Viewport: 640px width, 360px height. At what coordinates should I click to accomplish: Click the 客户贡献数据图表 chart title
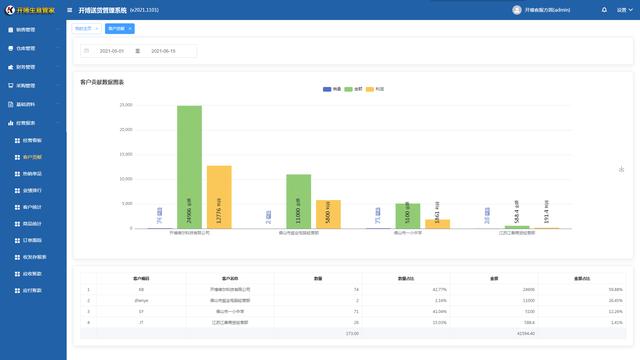pyautogui.click(x=102, y=82)
